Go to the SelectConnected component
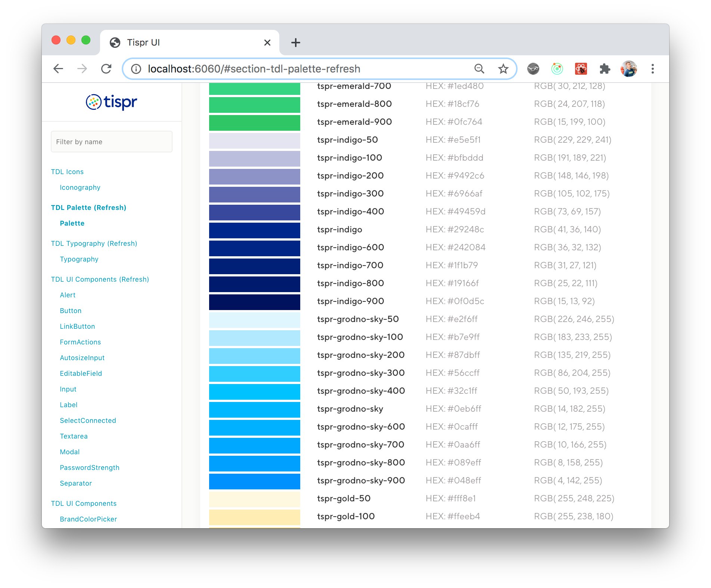Screen dimensions: 711x588 88,421
